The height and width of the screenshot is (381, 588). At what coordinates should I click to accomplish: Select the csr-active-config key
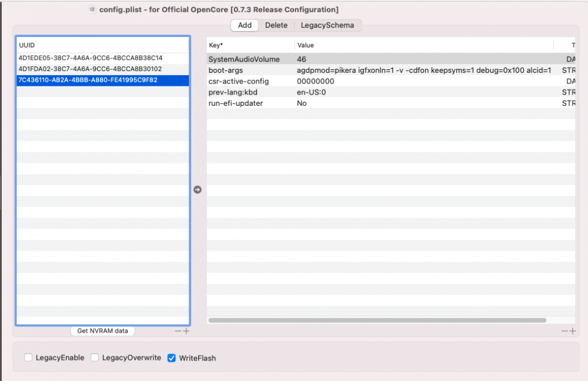pos(239,81)
